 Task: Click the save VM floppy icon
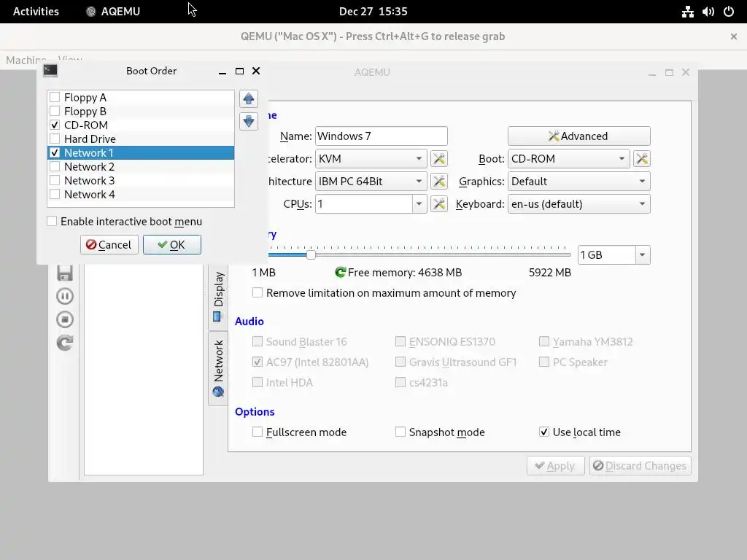click(65, 273)
